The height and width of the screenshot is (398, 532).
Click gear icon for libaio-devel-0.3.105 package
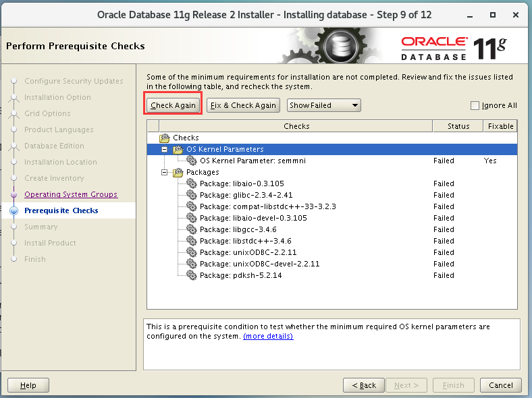tap(191, 218)
